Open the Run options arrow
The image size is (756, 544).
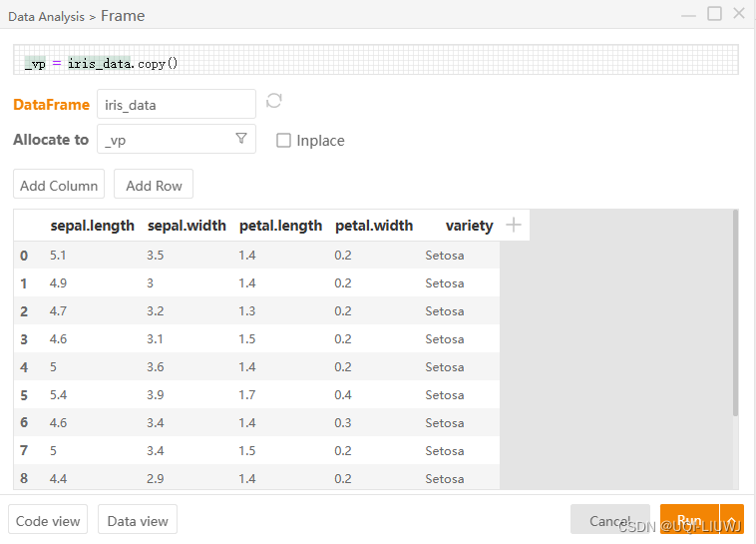[733, 520]
